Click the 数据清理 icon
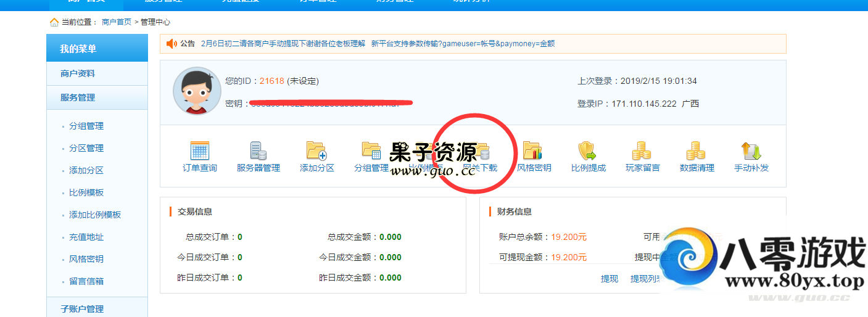The height and width of the screenshot is (317, 868). pyautogui.click(x=696, y=151)
